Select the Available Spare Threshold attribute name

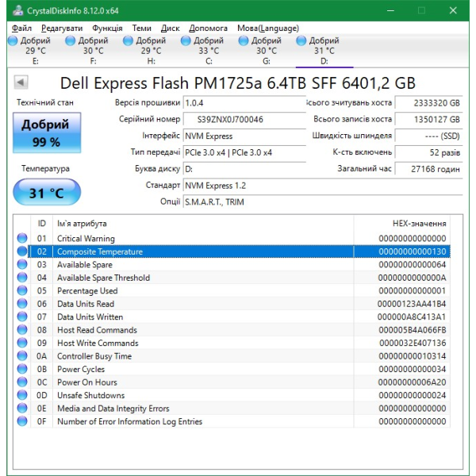click(x=103, y=278)
